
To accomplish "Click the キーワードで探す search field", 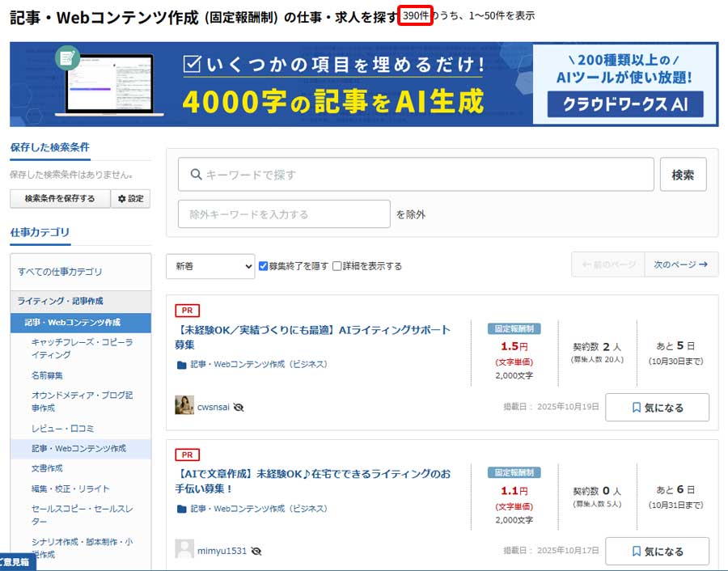I will click(x=416, y=174).
